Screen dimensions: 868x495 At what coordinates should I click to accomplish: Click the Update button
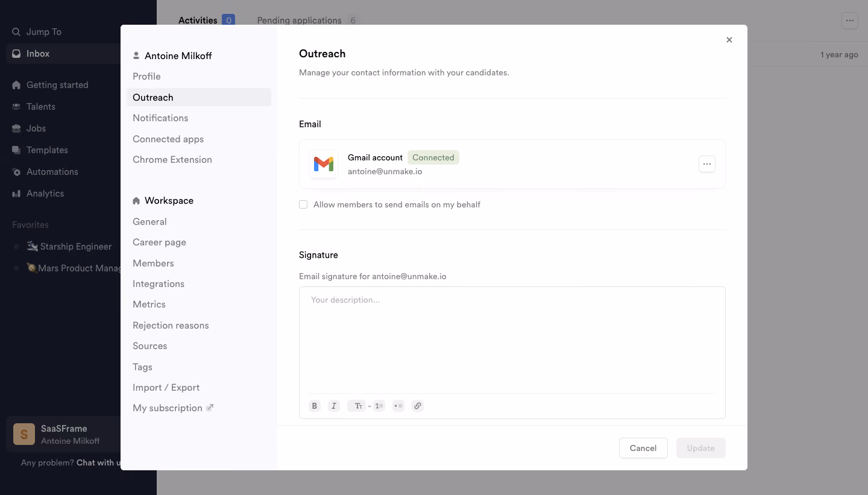701,448
